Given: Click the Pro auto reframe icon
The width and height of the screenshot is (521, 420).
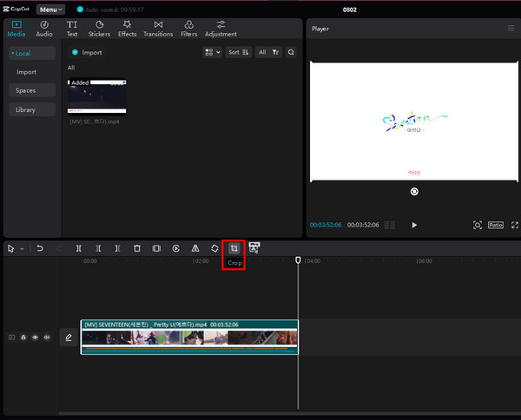Looking at the screenshot, I should point(254,248).
